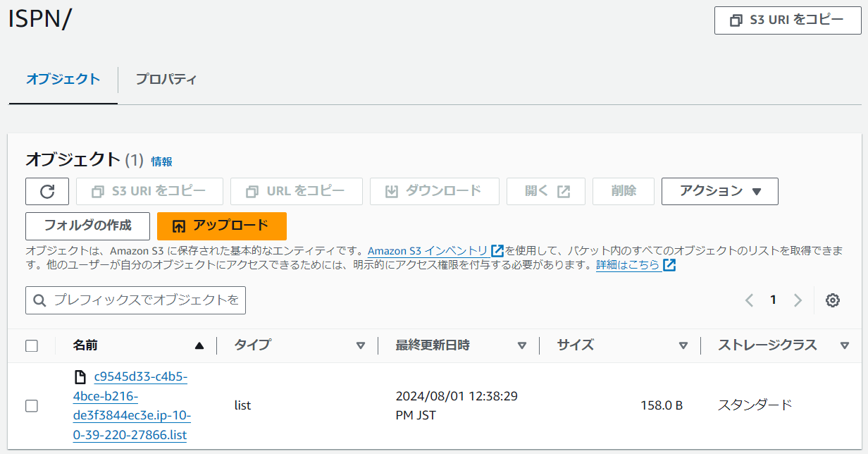This screenshot has width=868, height=454.
Task: Click the 2024/08/01 12:38:29 PM JST timestamp
Action: 457,406
